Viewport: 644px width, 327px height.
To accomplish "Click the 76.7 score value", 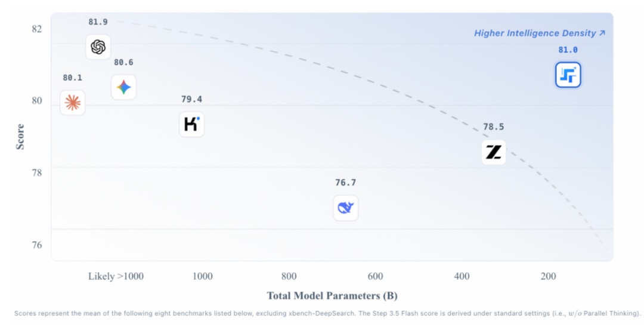I will coord(345,183).
